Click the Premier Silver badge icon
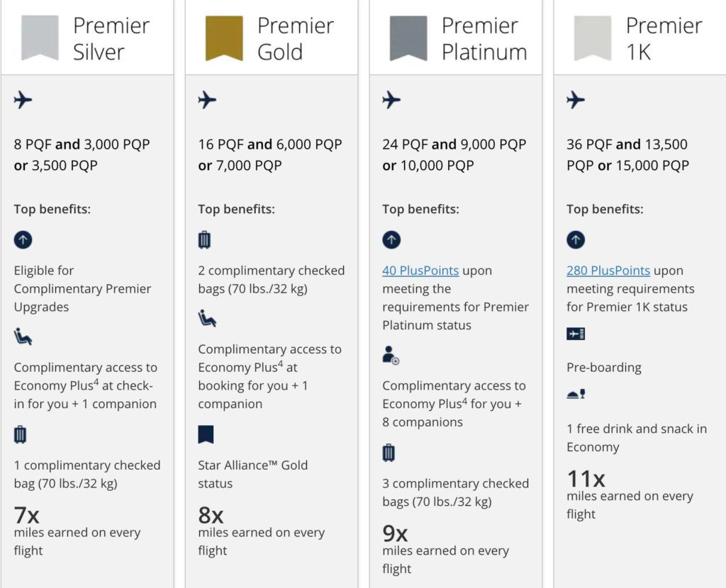 click(40, 38)
